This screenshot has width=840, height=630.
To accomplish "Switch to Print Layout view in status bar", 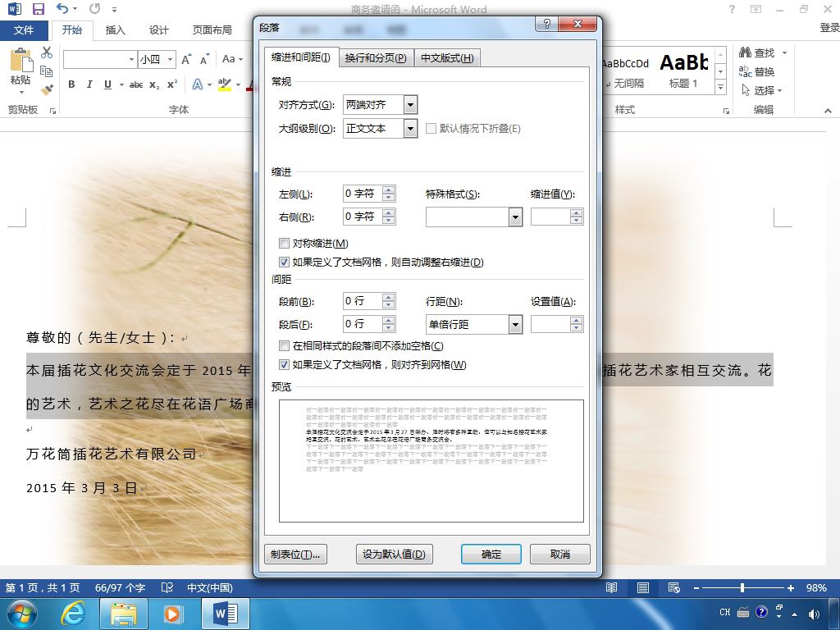I will pyautogui.click(x=643, y=587).
